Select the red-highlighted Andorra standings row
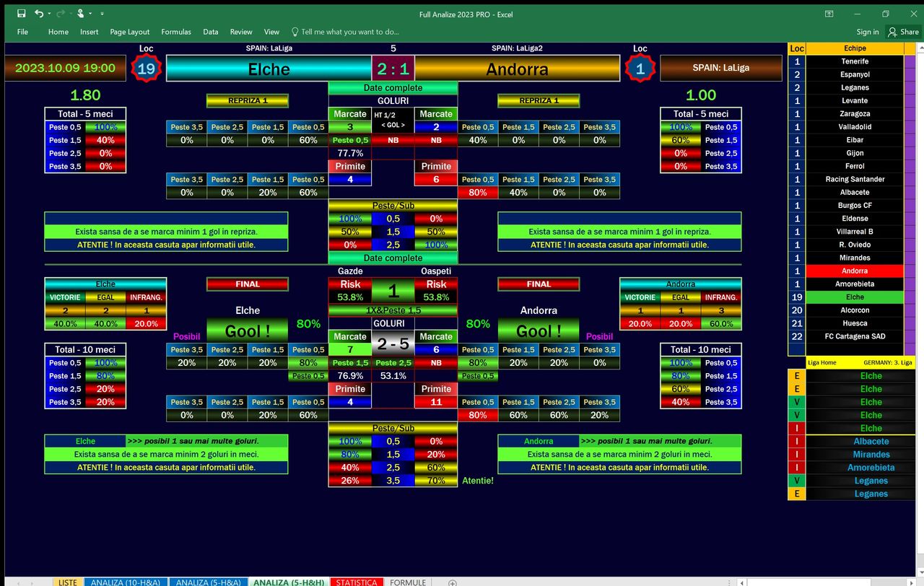The width and height of the screenshot is (924, 586). (855, 271)
